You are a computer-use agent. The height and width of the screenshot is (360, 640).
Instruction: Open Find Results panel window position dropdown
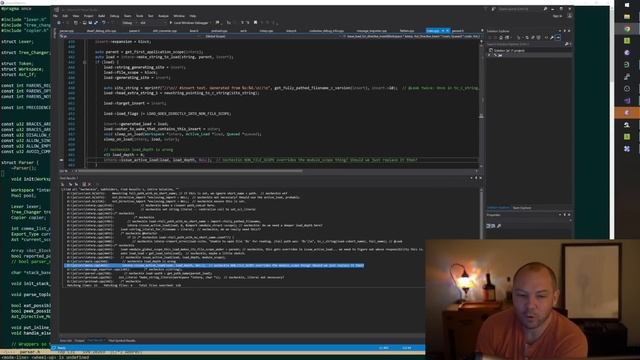point(471,178)
